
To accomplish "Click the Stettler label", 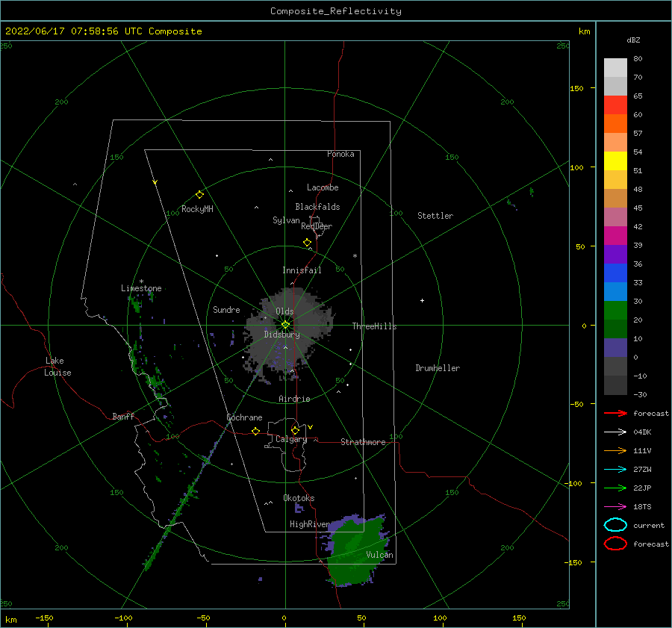I will click(x=435, y=216).
